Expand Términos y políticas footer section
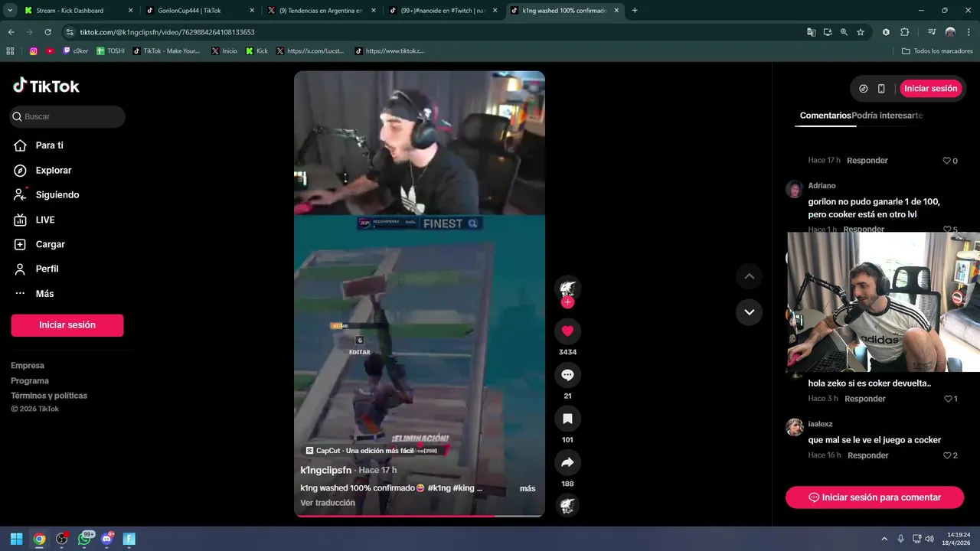This screenshot has width=980, height=551. 49,396
